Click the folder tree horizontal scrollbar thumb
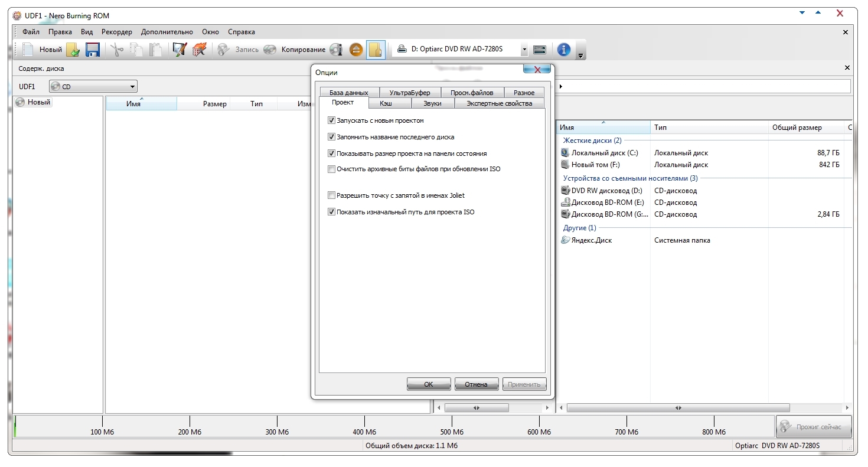 [x=477, y=407]
